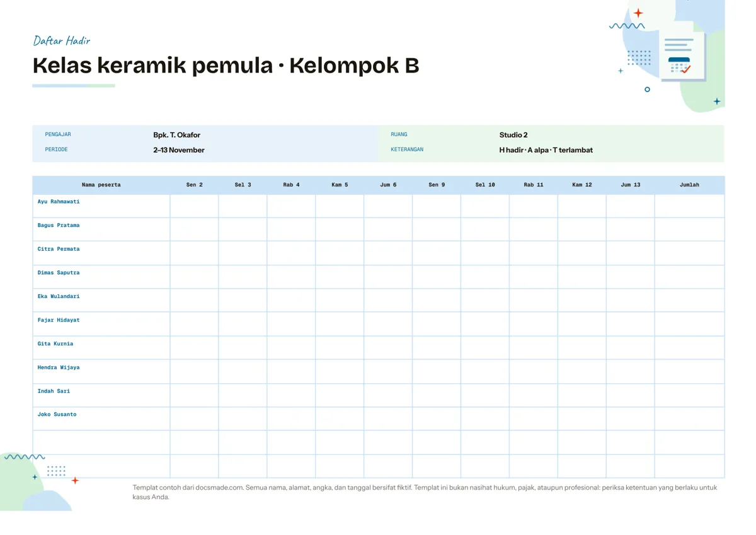Select the 'PENGAJAR' label
The height and width of the screenshot is (535, 756).
coord(58,135)
